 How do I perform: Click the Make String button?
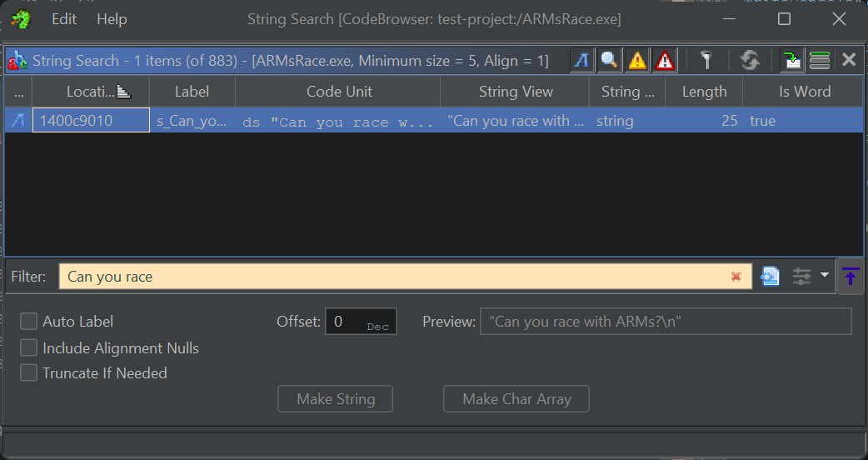(x=336, y=399)
